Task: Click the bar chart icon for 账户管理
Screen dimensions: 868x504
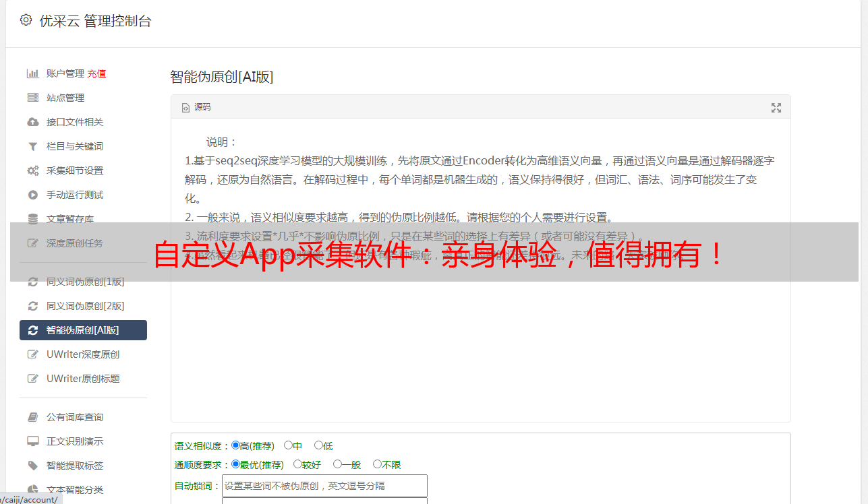Action: pos(32,73)
